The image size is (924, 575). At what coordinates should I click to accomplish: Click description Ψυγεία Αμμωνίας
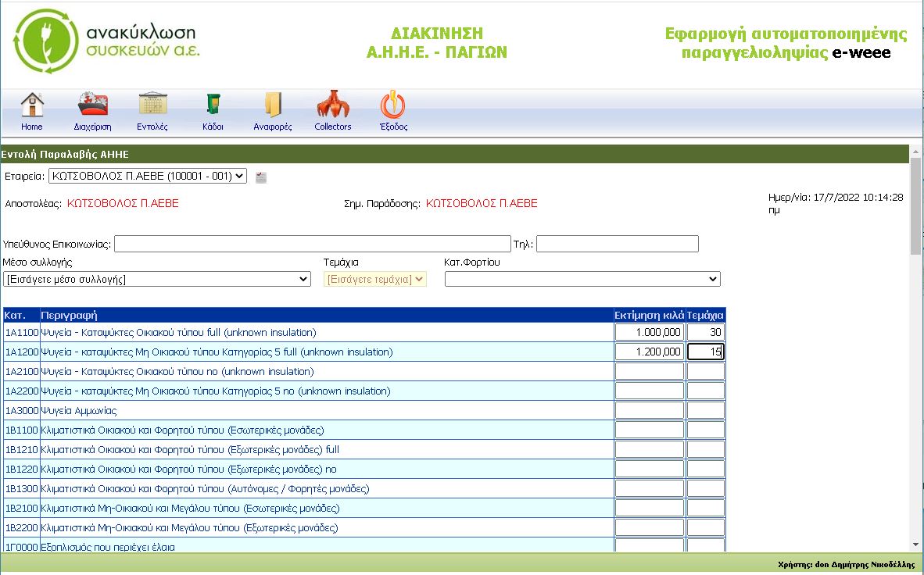pos(79,411)
